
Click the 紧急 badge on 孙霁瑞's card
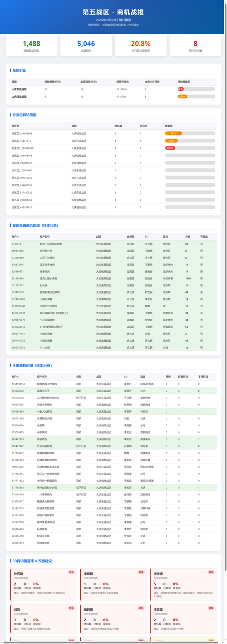pos(71,572)
